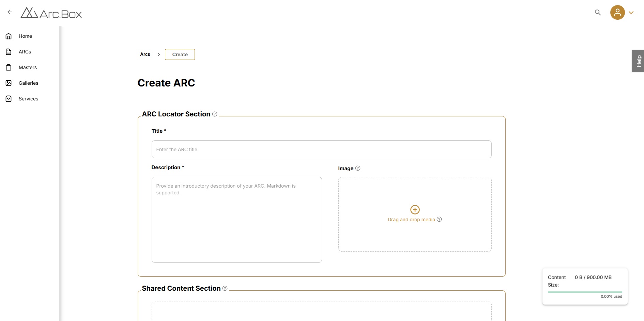Open the Help side tab
This screenshot has height=321, width=644.
pos(638,61)
